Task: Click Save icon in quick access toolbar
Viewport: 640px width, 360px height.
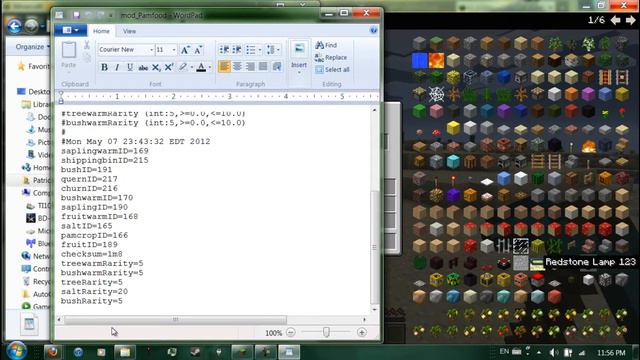Action: (x=76, y=15)
